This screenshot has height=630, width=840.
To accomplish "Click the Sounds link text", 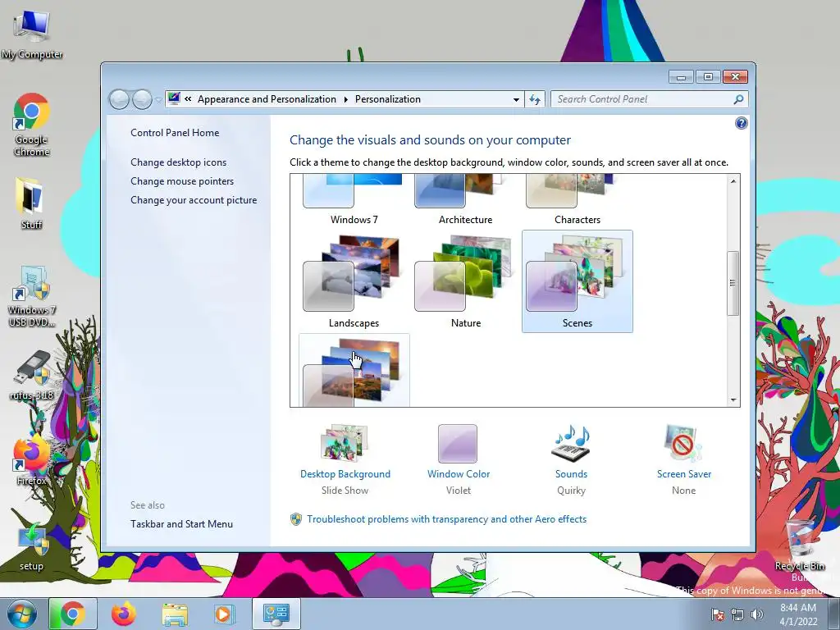I will coord(571,474).
